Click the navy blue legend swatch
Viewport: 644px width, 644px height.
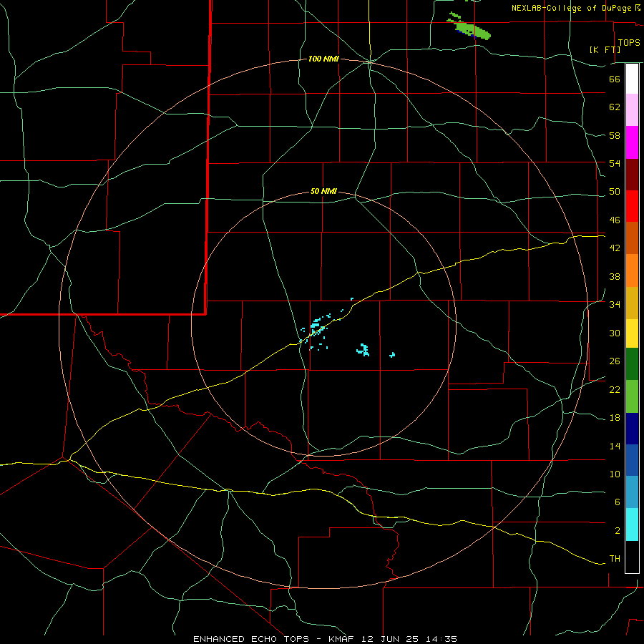632,429
